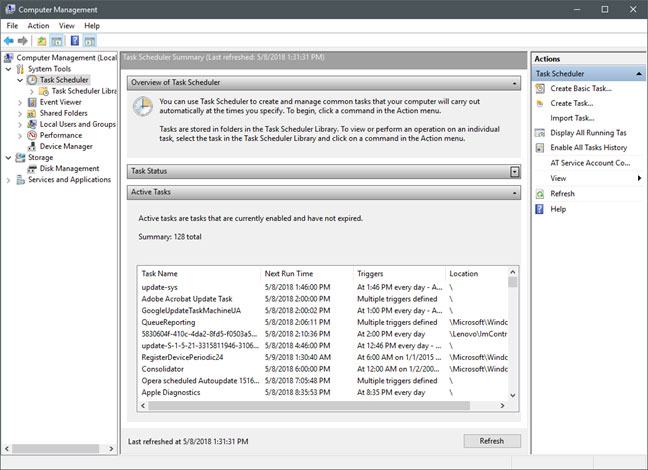Expand the Task Status section

click(x=515, y=172)
